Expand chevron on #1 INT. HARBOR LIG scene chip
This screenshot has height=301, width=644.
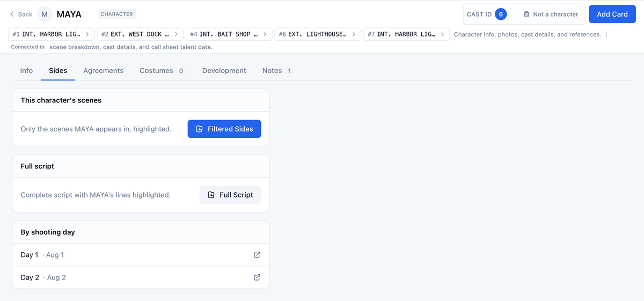87,34
